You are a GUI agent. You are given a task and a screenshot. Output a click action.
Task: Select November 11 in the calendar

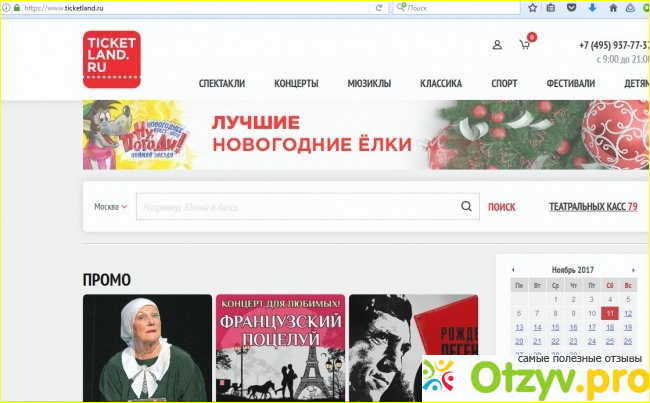pyautogui.click(x=609, y=313)
